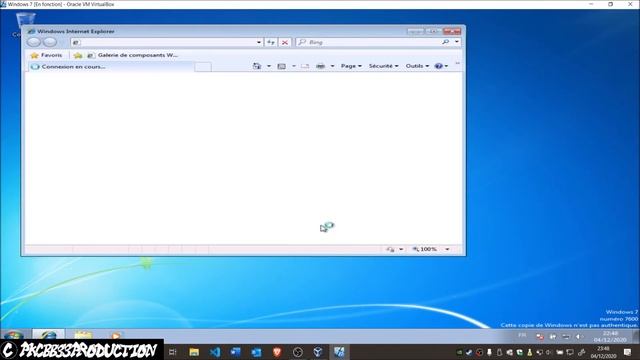The width and height of the screenshot is (640, 360).
Task: Open the host notification center icon
Action: (627, 352)
